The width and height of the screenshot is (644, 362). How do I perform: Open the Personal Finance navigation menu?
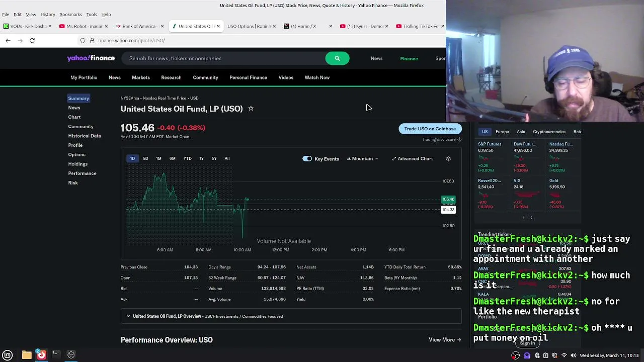tap(248, 77)
